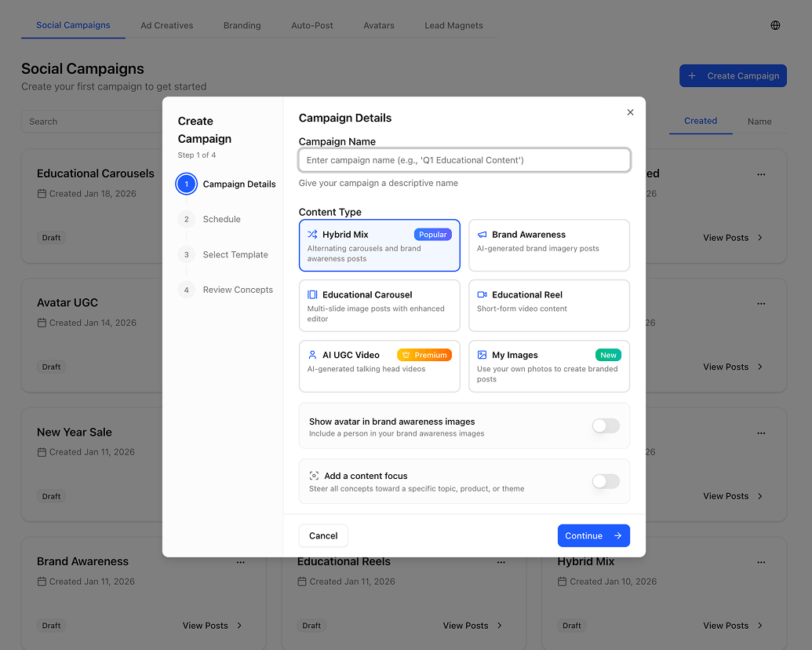Click the Brand Awareness flag icon

point(482,234)
